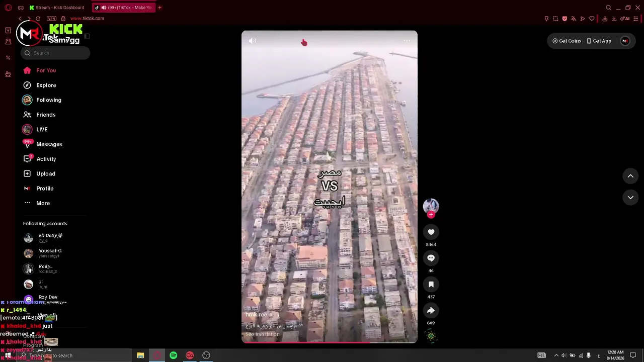Viewport: 644px width, 362px height.
Task: Switch to the Stream - Kick Dashboard tab
Action: coord(57,8)
